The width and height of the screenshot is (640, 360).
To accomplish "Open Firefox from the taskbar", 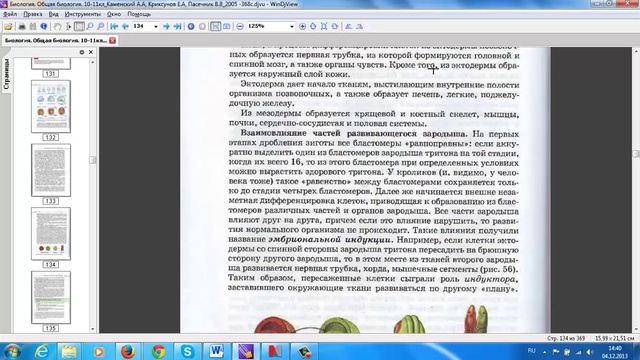I will coord(128,351).
